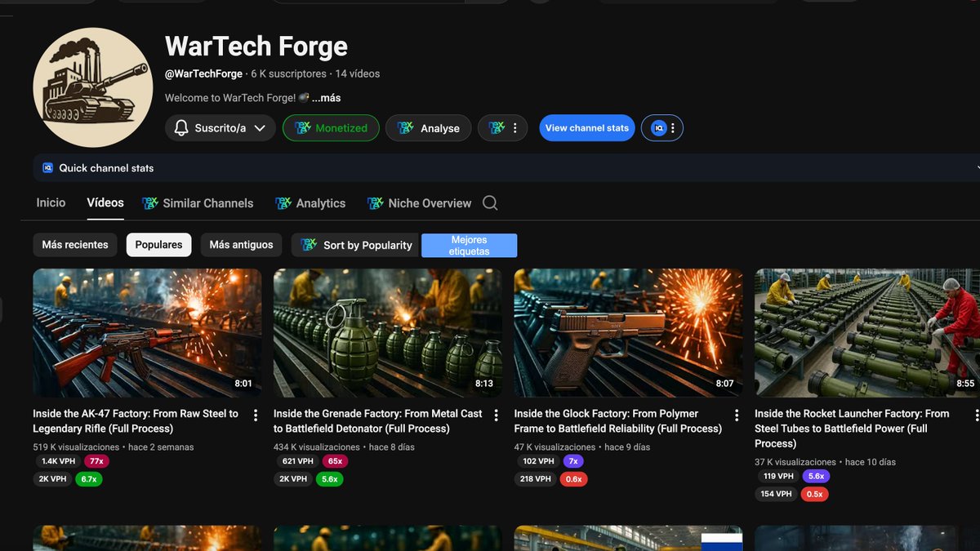Click the Grenade Factory video title

pos(378,421)
